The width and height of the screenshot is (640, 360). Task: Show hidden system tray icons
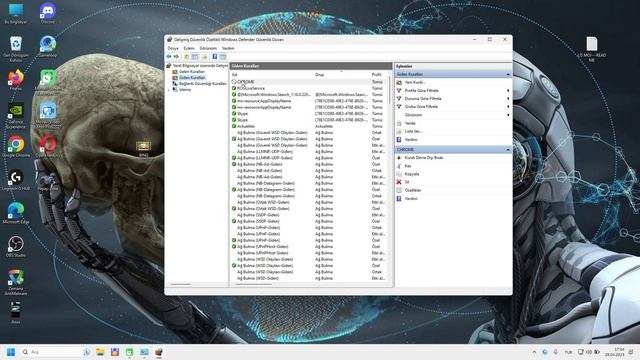(534, 352)
